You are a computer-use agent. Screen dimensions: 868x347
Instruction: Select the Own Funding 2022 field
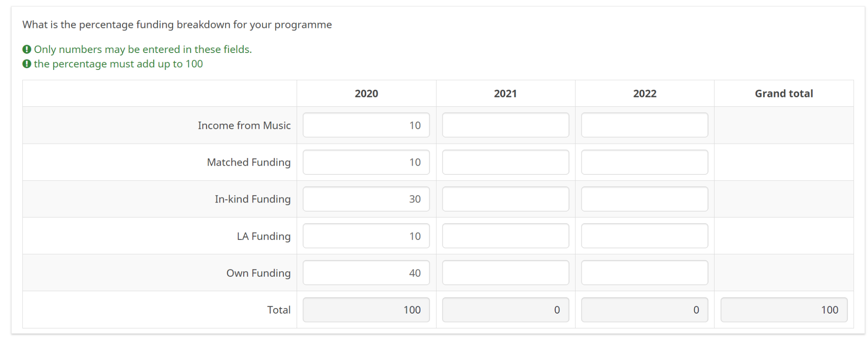coord(644,272)
